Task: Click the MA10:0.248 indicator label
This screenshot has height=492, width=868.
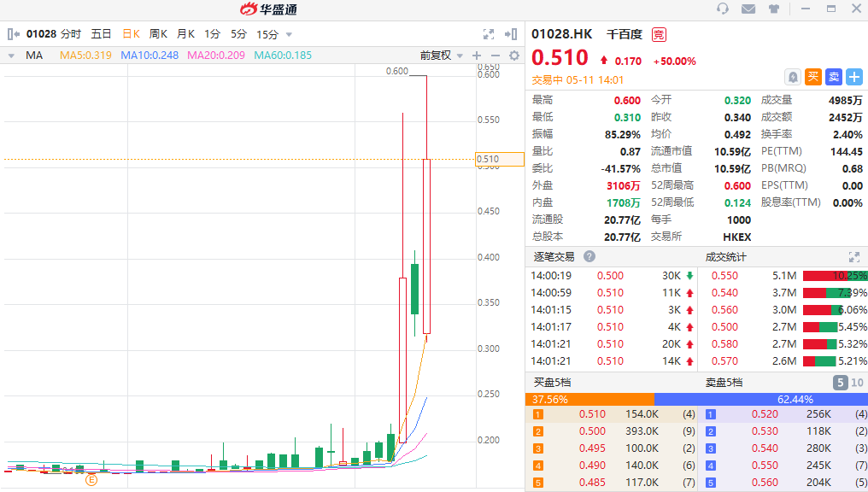Action: point(150,56)
